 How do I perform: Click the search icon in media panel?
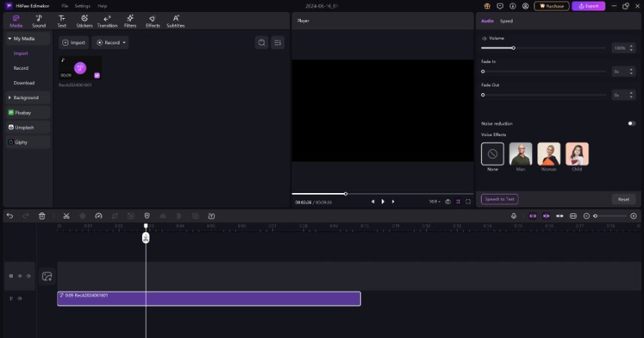pos(262,43)
